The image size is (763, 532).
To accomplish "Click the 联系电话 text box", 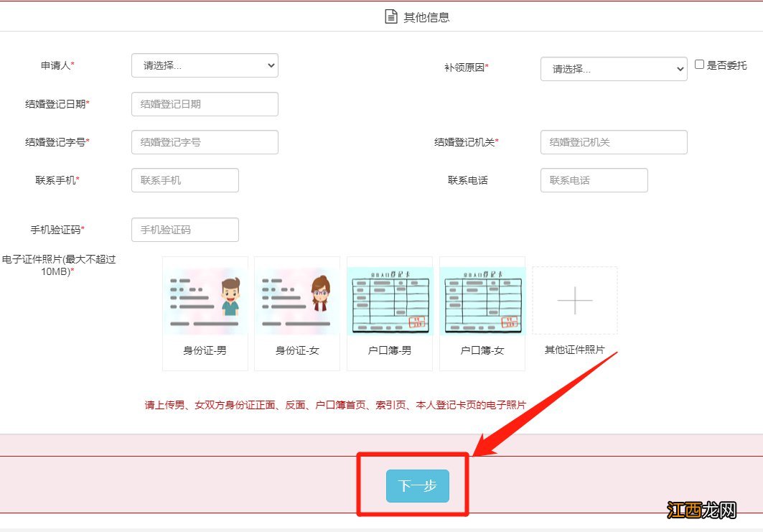I will (594, 180).
